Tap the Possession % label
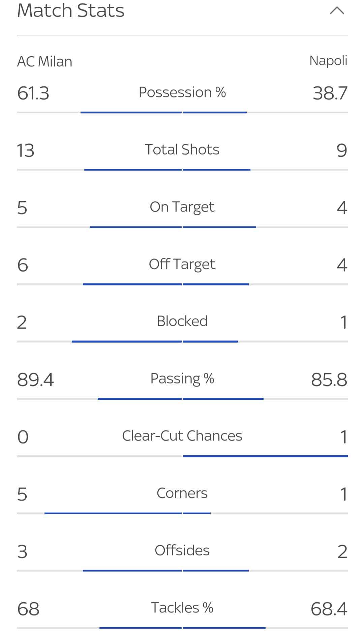This screenshot has width=364, height=637. (x=182, y=92)
